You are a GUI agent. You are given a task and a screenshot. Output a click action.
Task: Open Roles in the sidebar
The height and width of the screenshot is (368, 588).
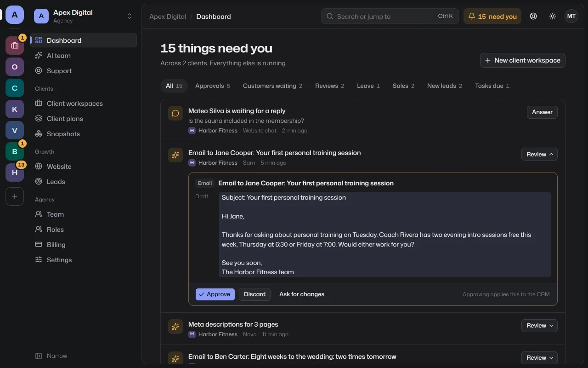click(x=84, y=230)
